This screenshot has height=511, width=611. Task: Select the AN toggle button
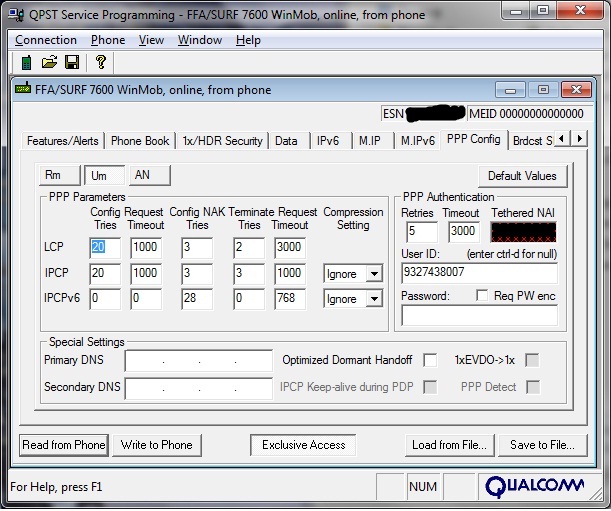click(150, 175)
